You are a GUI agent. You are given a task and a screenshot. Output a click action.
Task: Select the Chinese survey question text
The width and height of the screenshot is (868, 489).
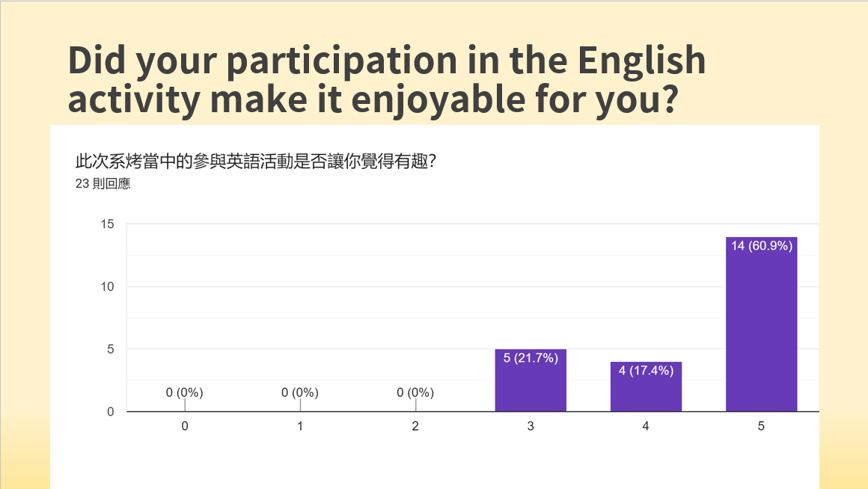click(x=256, y=161)
